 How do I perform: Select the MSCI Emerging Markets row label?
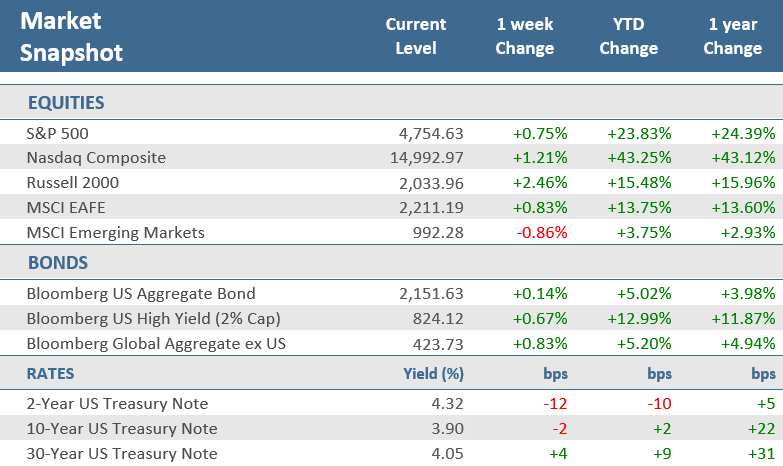click(x=115, y=233)
